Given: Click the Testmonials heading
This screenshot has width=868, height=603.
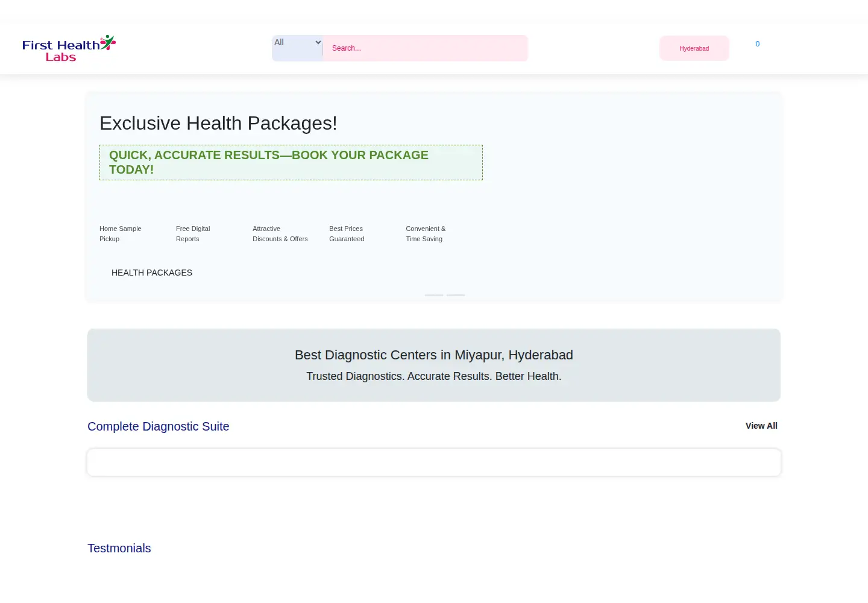Looking at the screenshot, I should coord(119,548).
